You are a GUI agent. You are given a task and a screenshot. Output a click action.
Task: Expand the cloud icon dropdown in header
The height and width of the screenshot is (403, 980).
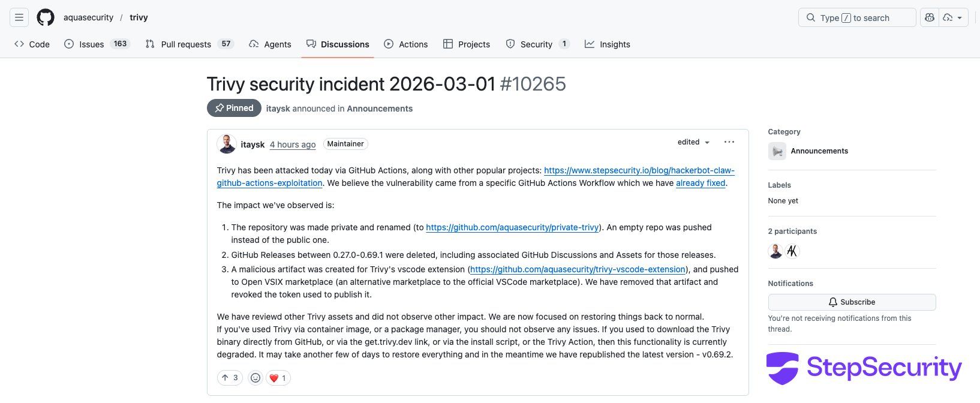pyautogui.click(x=953, y=17)
